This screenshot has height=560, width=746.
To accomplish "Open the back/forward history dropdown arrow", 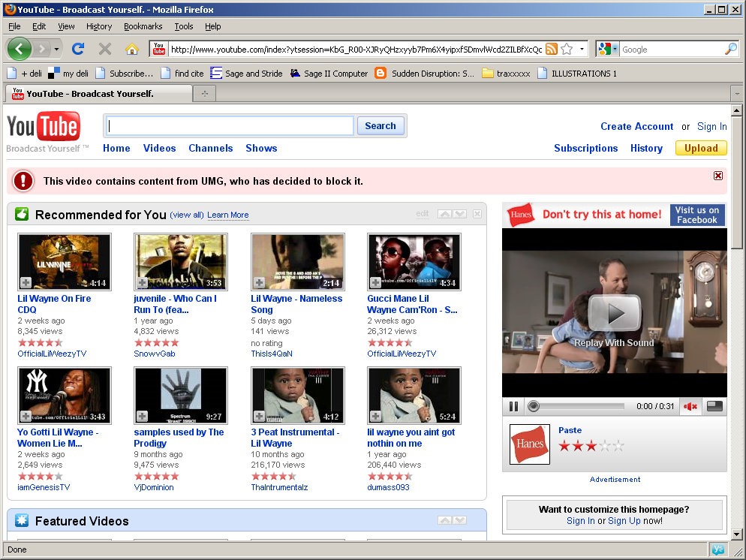I will tap(56, 49).
